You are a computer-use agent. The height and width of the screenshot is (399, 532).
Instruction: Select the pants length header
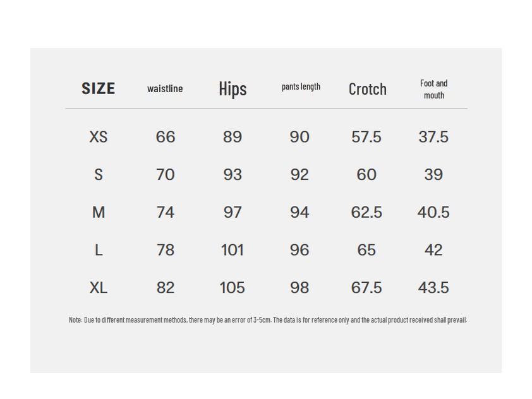click(301, 86)
